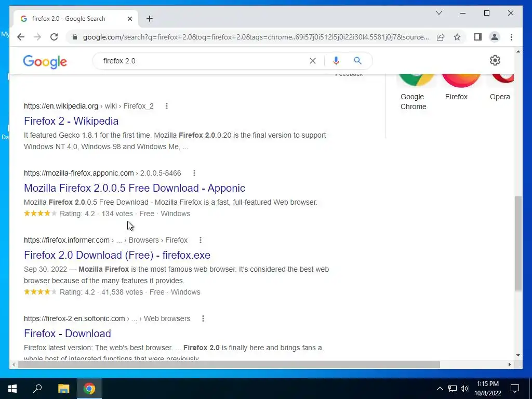Open Google quick settings gear
This screenshot has height=399, width=532.
(x=495, y=60)
